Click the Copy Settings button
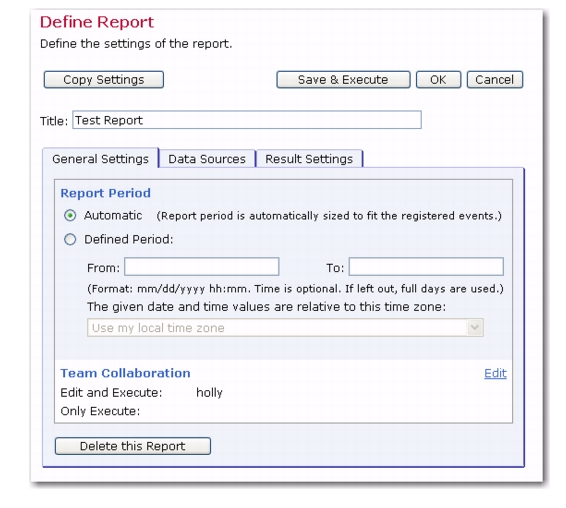This screenshot has height=508, width=566. [x=104, y=79]
